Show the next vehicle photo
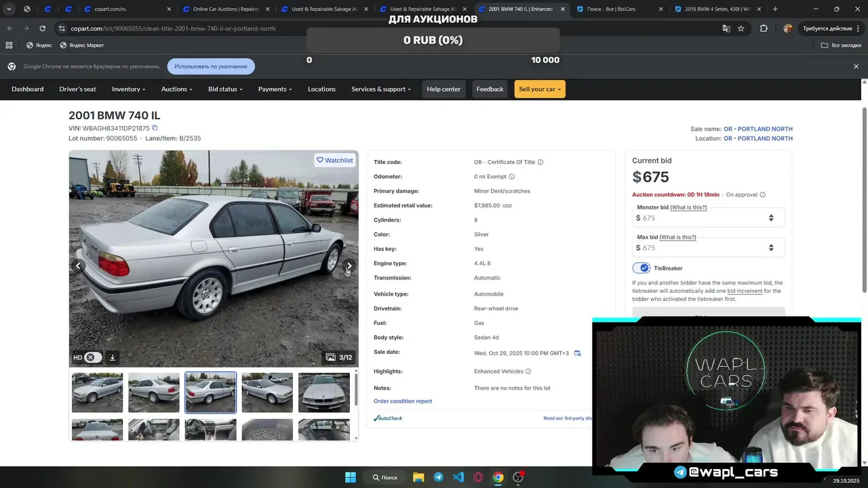 coord(349,266)
